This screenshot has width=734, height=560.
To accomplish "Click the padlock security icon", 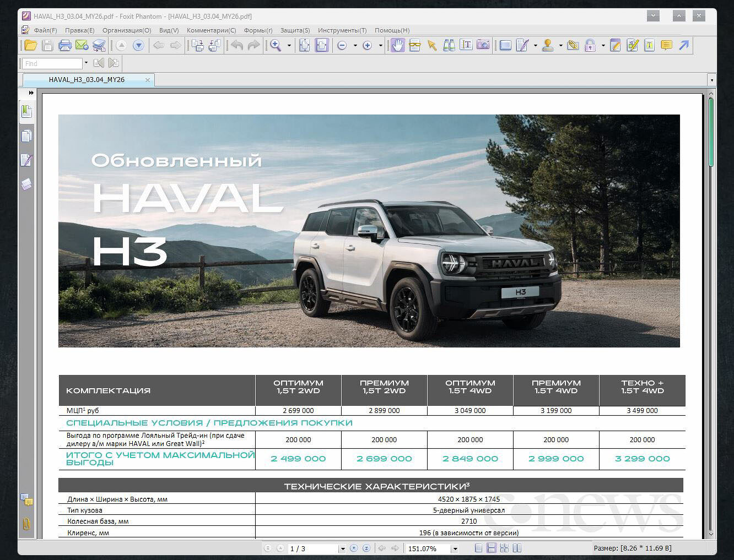I will (x=590, y=46).
